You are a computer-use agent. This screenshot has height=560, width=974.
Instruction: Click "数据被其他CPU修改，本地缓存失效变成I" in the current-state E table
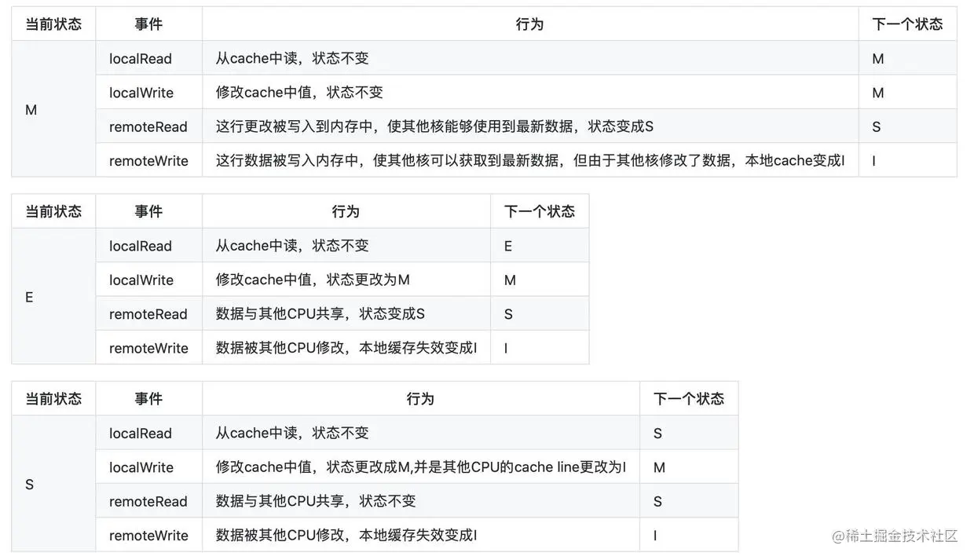tap(346, 348)
